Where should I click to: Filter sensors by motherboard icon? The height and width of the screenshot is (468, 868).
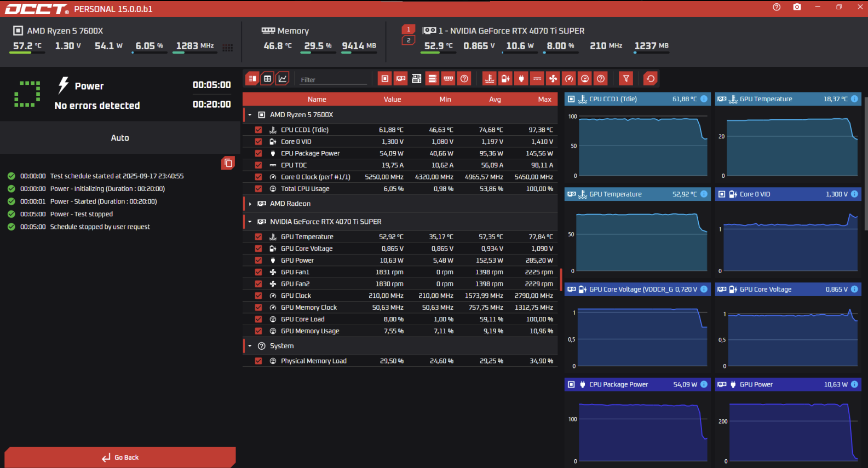tap(417, 79)
